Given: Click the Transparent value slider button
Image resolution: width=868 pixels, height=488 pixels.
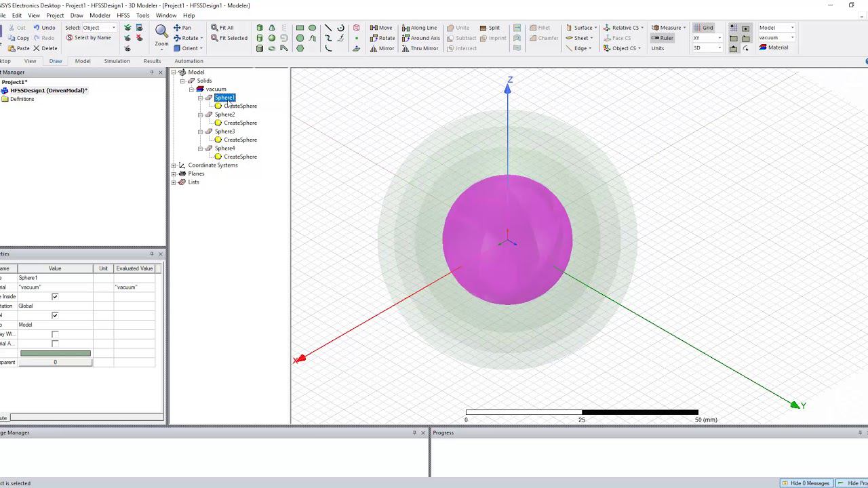Looking at the screenshot, I should click(x=56, y=363).
